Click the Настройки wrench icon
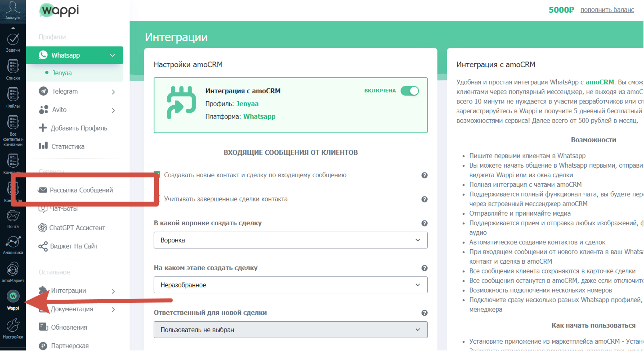Image resolution: width=644 pixels, height=351 pixels. click(13, 329)
